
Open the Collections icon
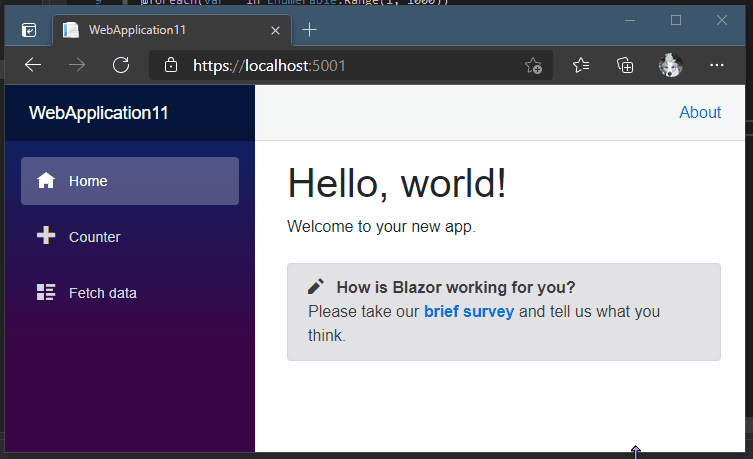click(625, 65)
